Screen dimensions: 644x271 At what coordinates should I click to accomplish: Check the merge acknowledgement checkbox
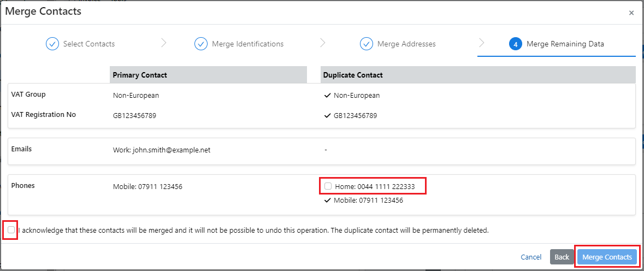pos(11,230)
